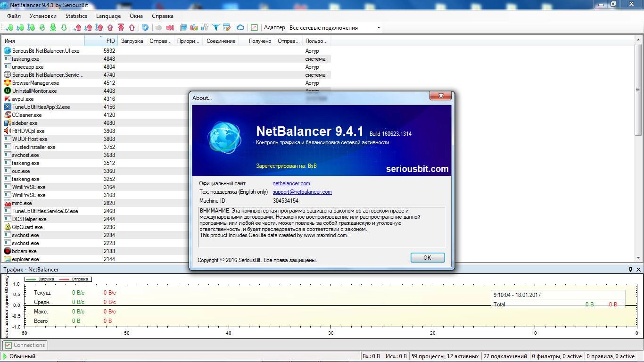Sort by the Пользо... column header
The width and height of the screenshot is (644, 362).
316,41
